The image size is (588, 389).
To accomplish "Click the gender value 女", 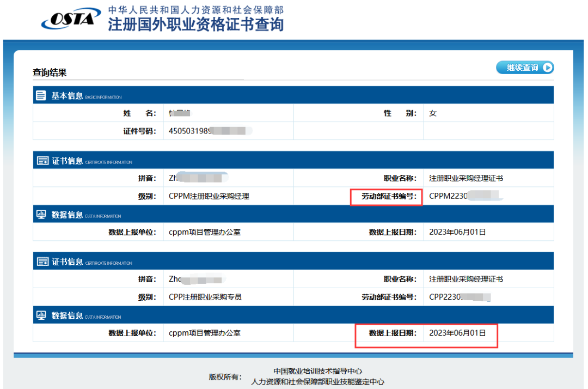I will (x=433, y=113).
